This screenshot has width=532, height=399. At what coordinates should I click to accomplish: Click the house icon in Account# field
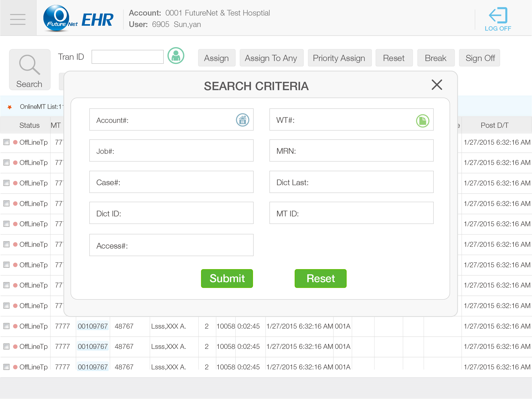tap(242, 120)
